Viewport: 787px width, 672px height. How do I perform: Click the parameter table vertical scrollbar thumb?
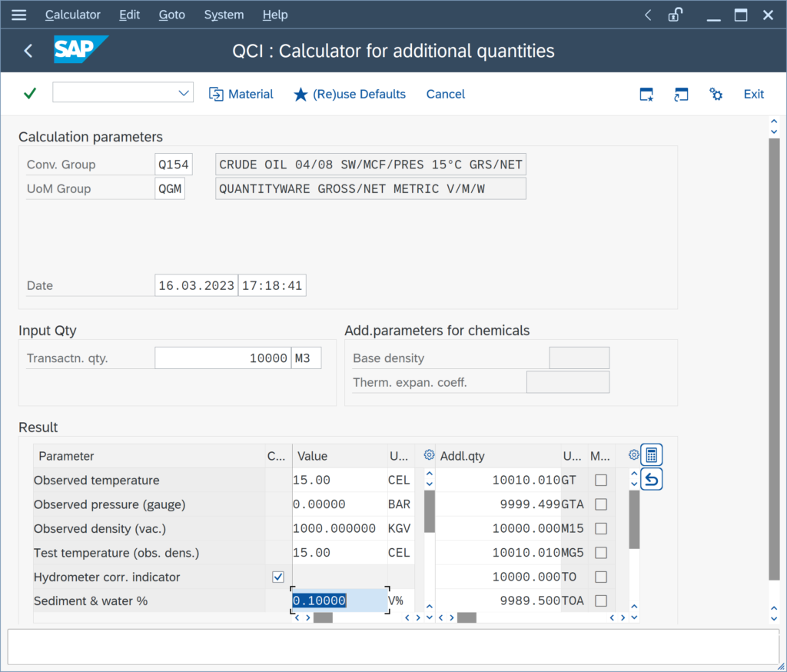429,511
